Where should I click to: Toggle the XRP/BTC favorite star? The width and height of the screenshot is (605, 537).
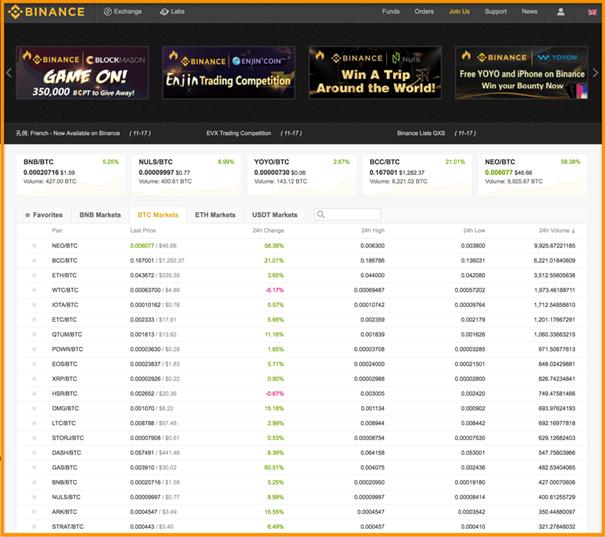tap(34, 378)
